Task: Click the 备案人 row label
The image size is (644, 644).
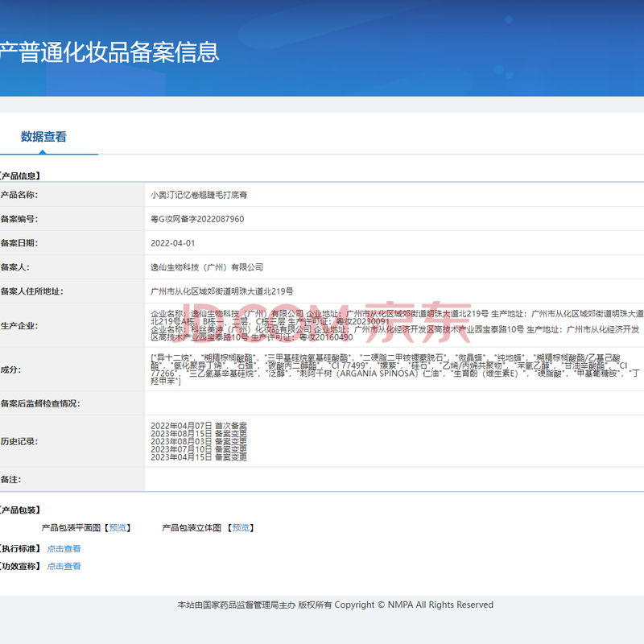Action: tap(14, 267)
